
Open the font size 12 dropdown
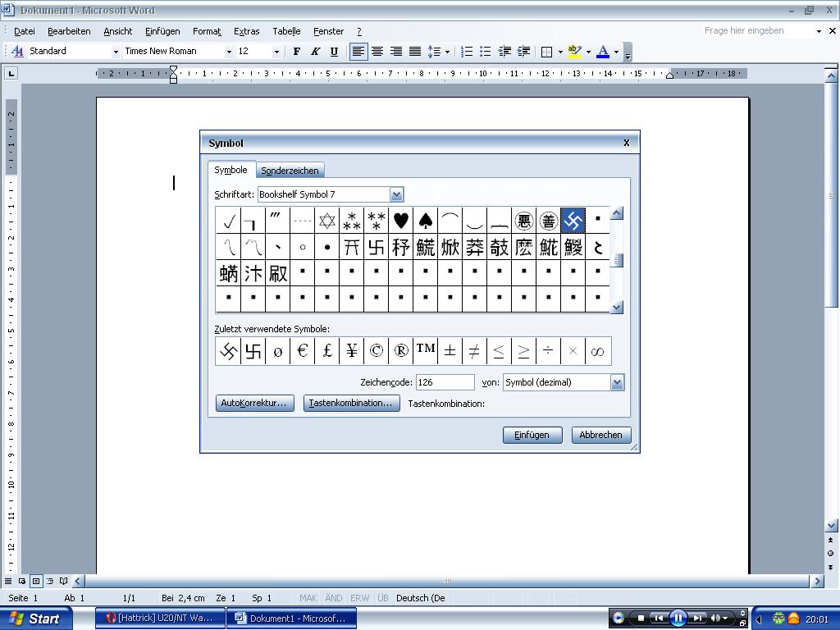(276, 52)
